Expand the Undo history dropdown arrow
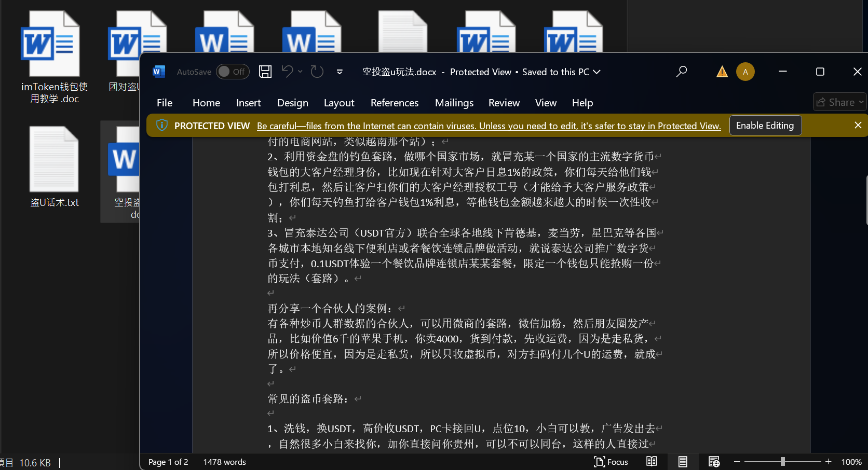This screenshot has width=868, height=470. (x=301, y=72)
